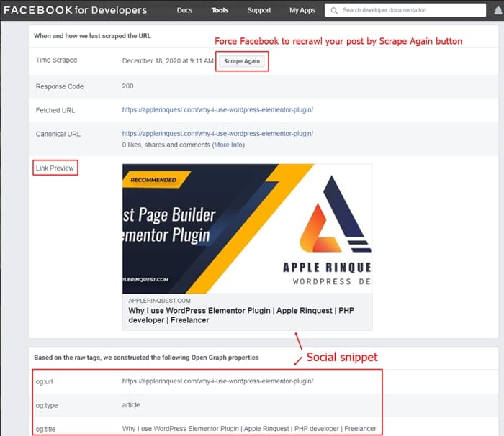
Task: Select the 'December 18, 2020 at 9:11 AM' value
Action: (168, 61)
